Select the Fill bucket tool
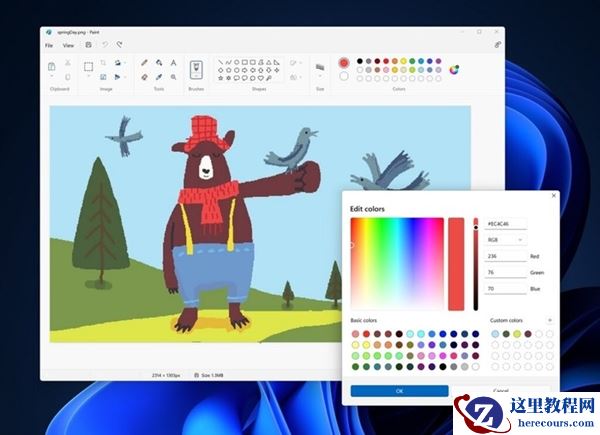This screenshot has width=600, height=435. [159, 62]
